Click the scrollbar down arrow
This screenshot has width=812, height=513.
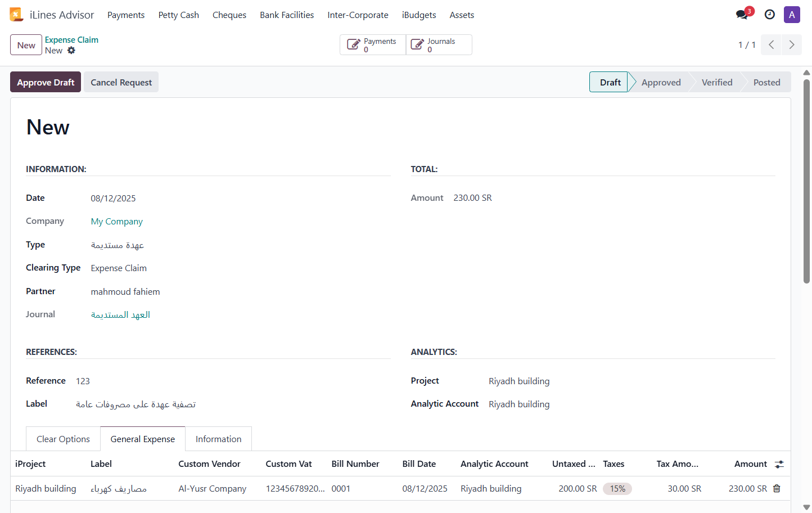[x=806, y=507]
